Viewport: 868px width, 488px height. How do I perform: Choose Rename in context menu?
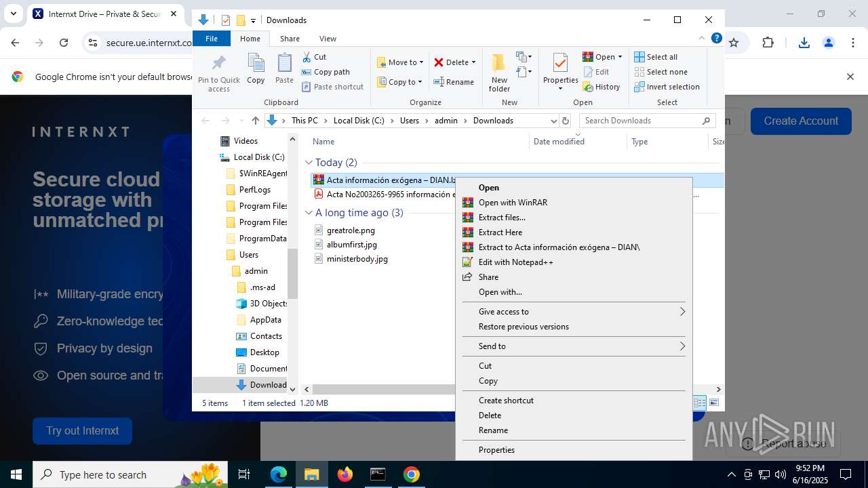pyautogui.click(x=574, y=430)
